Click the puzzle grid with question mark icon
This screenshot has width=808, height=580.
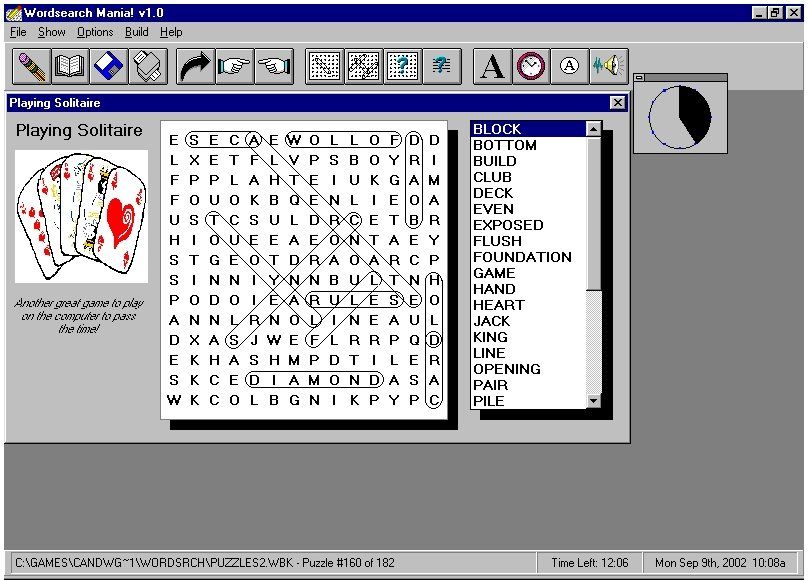[402, 66]
